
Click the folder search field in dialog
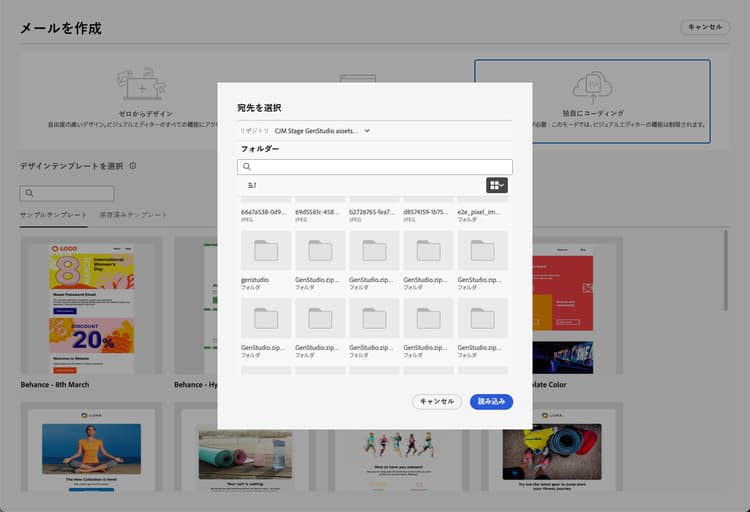[375, 167]
